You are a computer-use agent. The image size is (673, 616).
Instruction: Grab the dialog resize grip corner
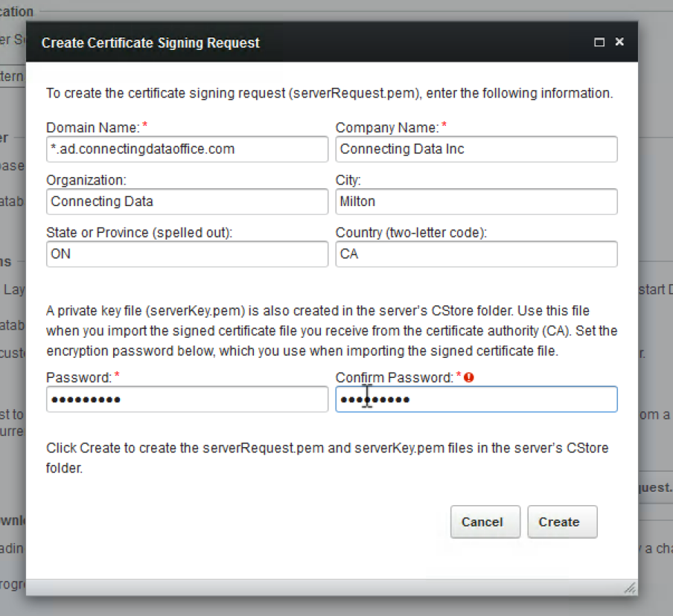pos(630,588)
